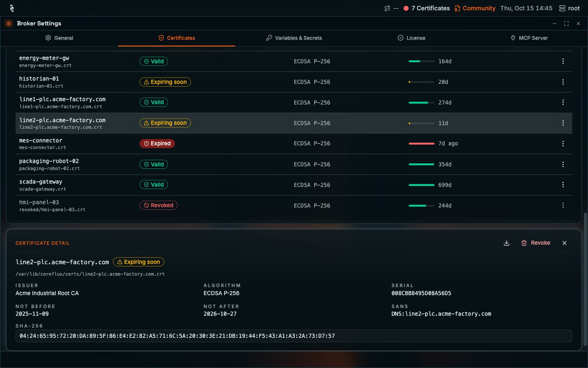Open actions menu for mes-connector row
588x368 pixels.
tap(563, 144)
